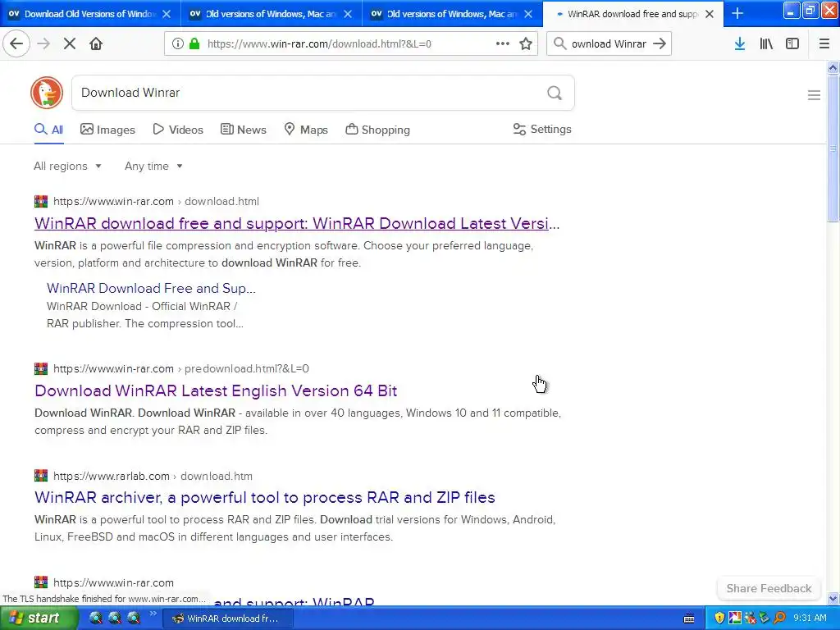840x630 pixels.
Task: Open 'WinRAR archiver, a powerful tool' result
Action: click(x=265, y=497)
